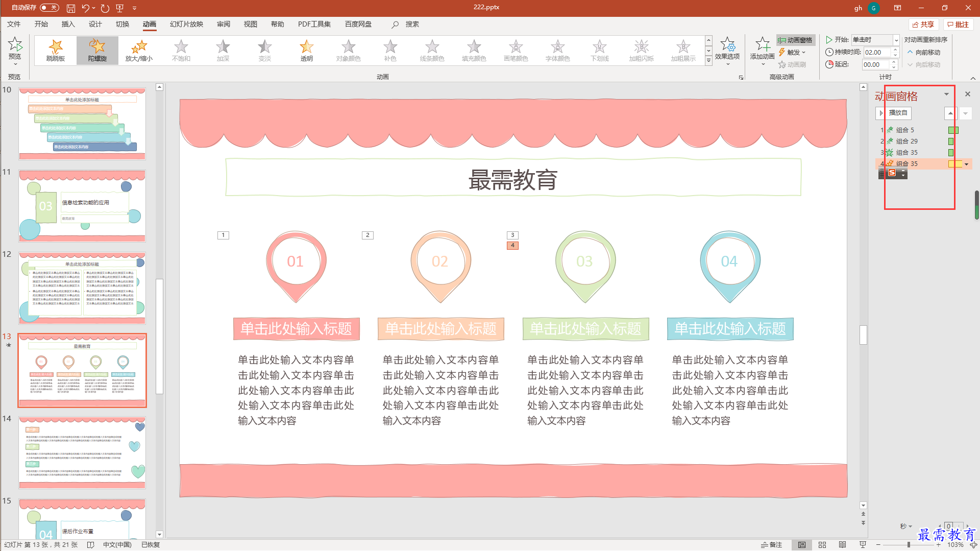The width and height of the screenshot is (980, 551).
Task: Click the fit slide to window button
Action: pos(973,545)
